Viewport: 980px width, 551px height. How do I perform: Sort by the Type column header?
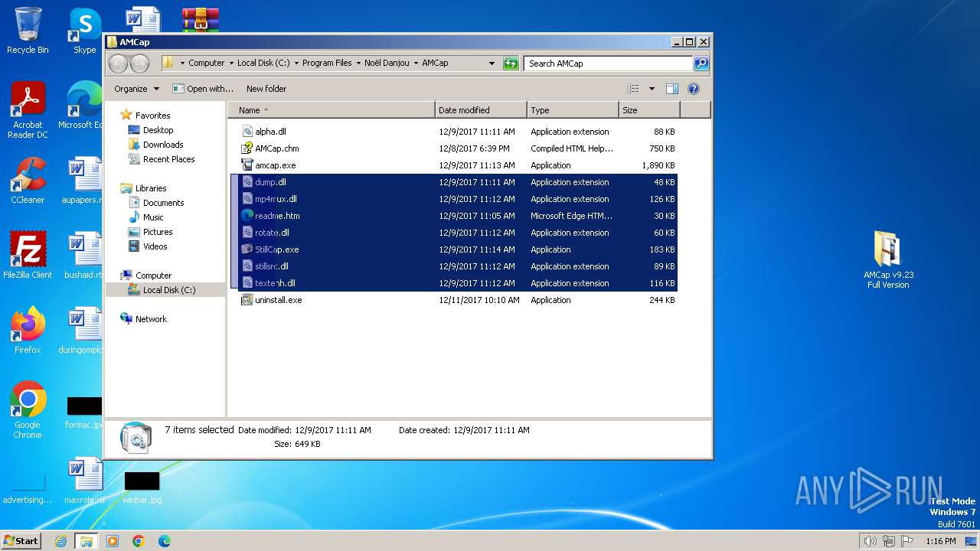573,110
